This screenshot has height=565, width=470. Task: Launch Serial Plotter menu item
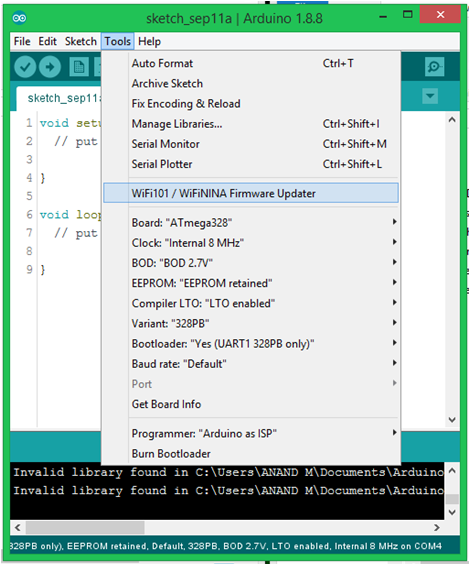tap(251, 164)
